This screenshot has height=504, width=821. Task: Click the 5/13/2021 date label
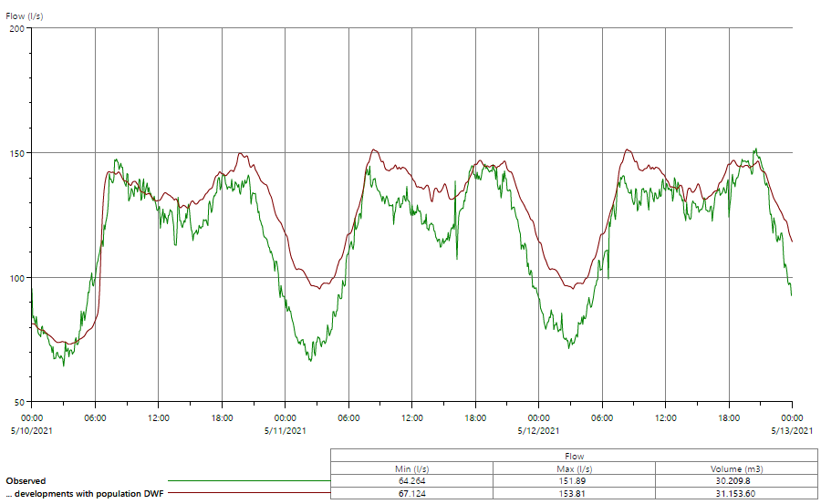click(791, 430)
